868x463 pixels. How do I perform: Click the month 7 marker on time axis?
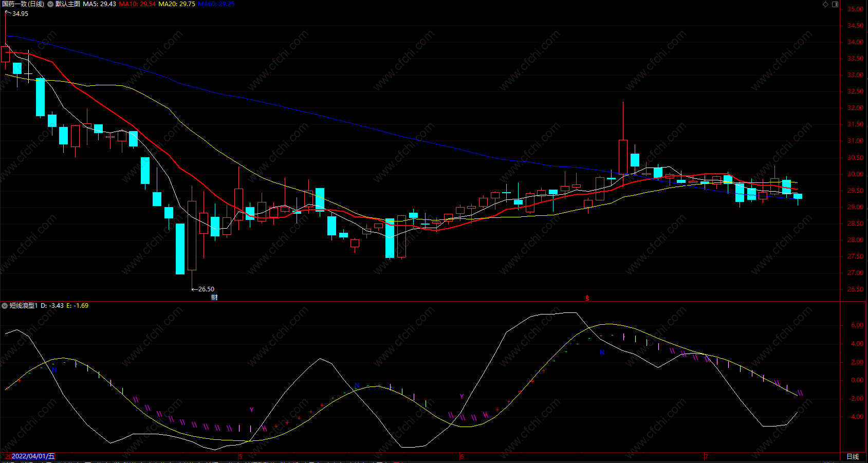click(x=706, y=456)
